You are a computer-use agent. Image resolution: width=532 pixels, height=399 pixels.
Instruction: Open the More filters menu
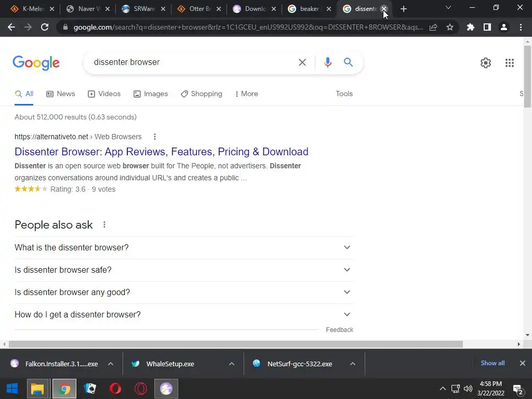point(246,94)
